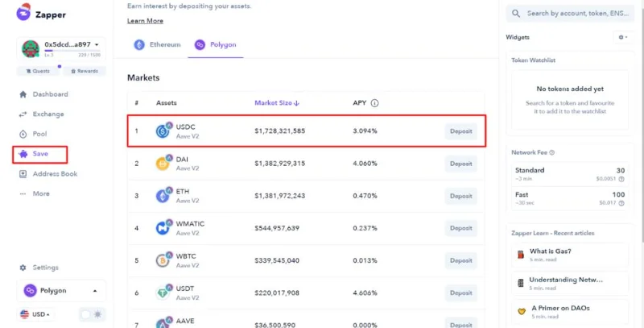The height and width of the screenshot is (328, 644).
Task: Click the AAVE token icon
Action: pyautogui.click(x=164, y=323)
